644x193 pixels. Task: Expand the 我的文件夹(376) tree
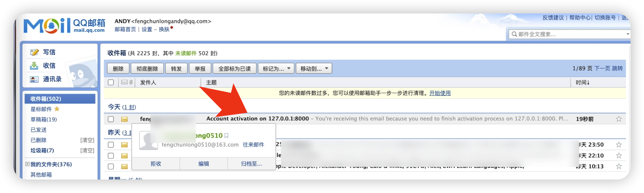tap(27, 164)
